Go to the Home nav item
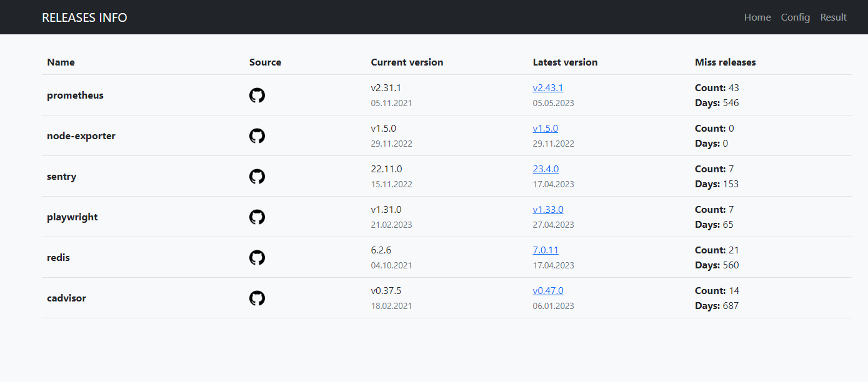868x382 pixels. (x=757, y=17)
